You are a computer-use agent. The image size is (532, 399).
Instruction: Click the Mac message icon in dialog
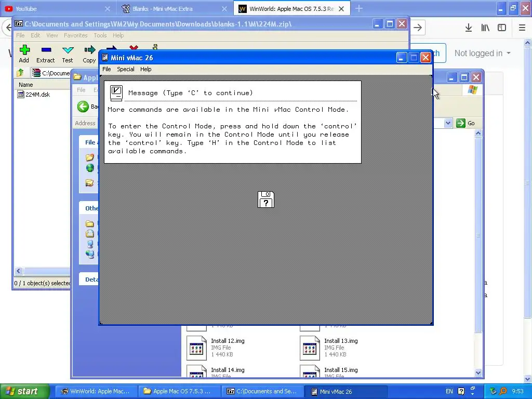click(116, 93)
